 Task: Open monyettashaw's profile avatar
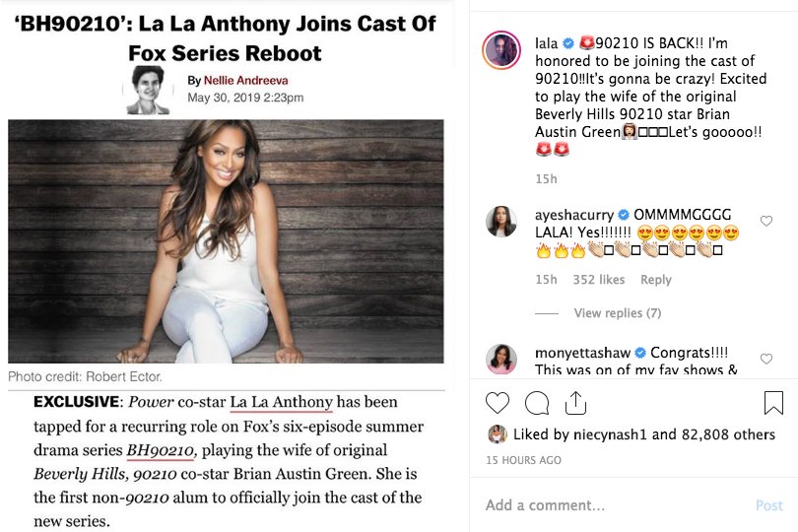pos(501,360)
